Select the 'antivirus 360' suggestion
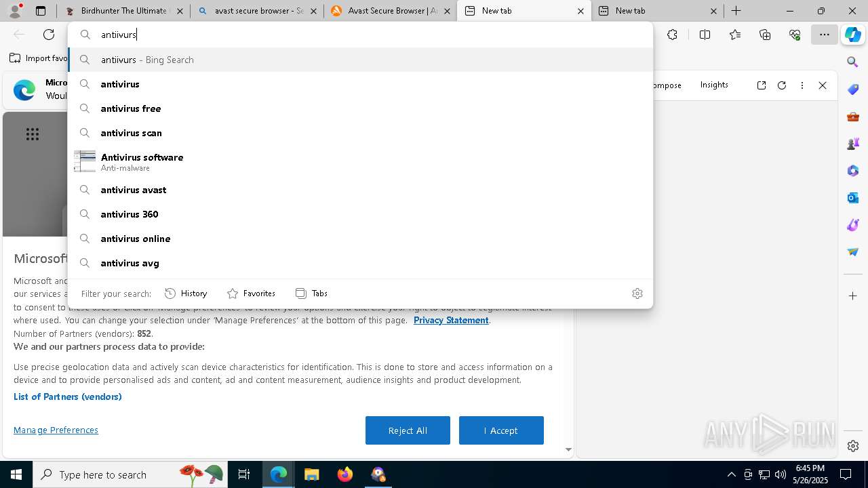The height and width of the screenshot is (488, 868). point(360,214)
